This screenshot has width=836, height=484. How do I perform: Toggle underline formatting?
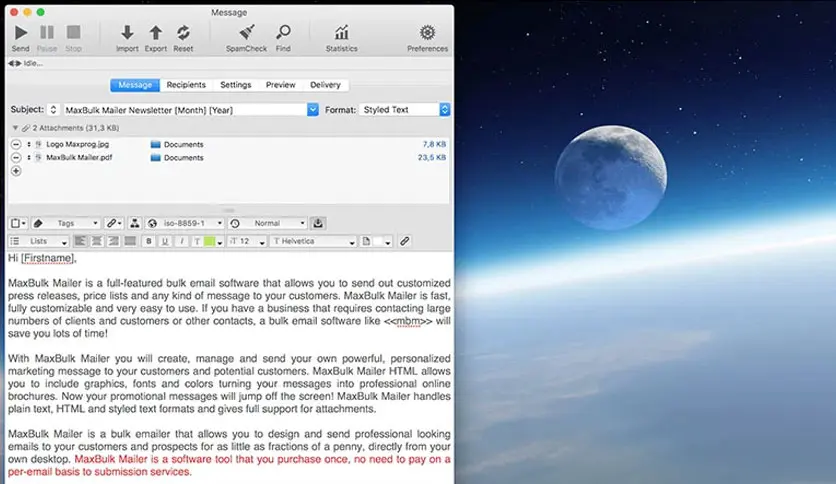pos(165,241)
